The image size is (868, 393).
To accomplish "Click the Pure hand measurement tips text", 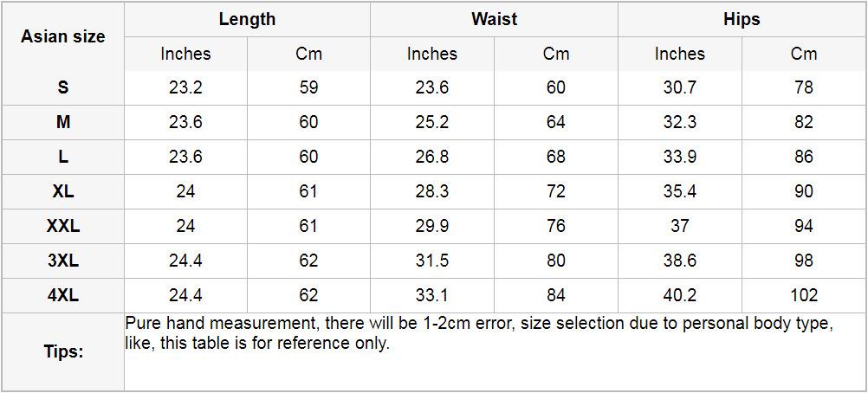I will pyautogui.click(x=479, y=333).
